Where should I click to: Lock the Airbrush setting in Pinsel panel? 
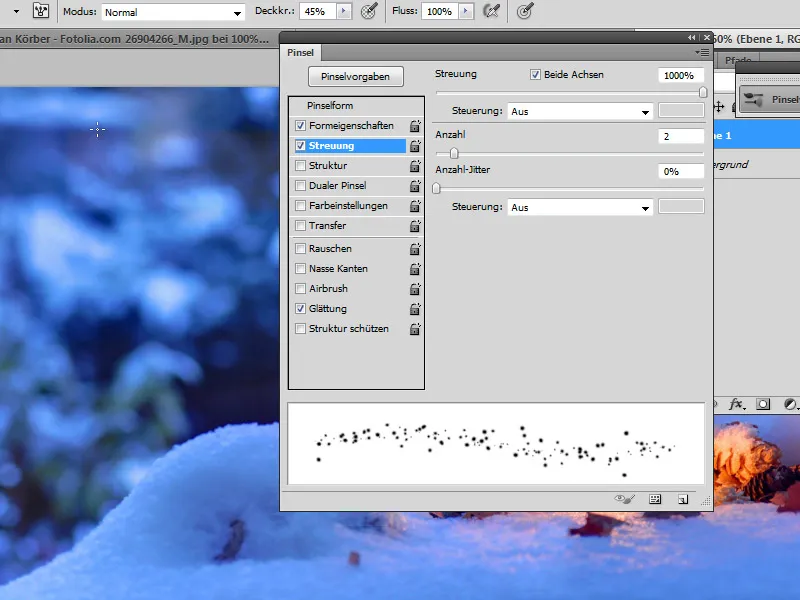tap(415, 289)
